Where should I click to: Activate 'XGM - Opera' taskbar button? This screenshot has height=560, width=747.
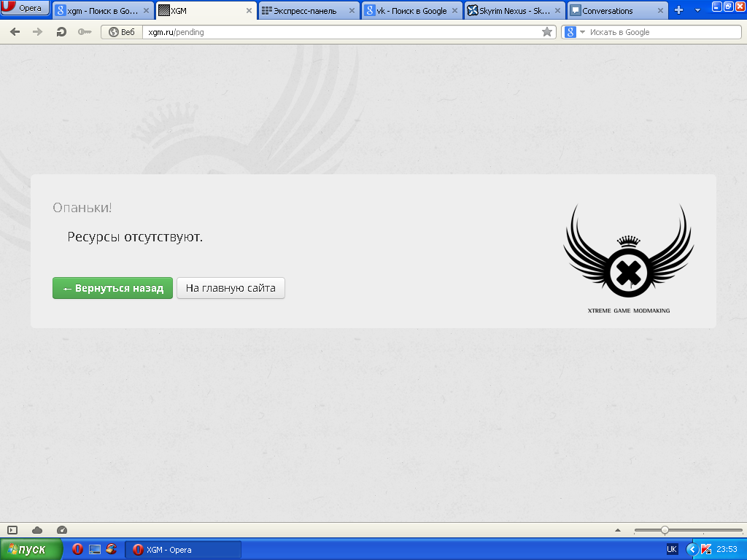(x=183, y=550)
